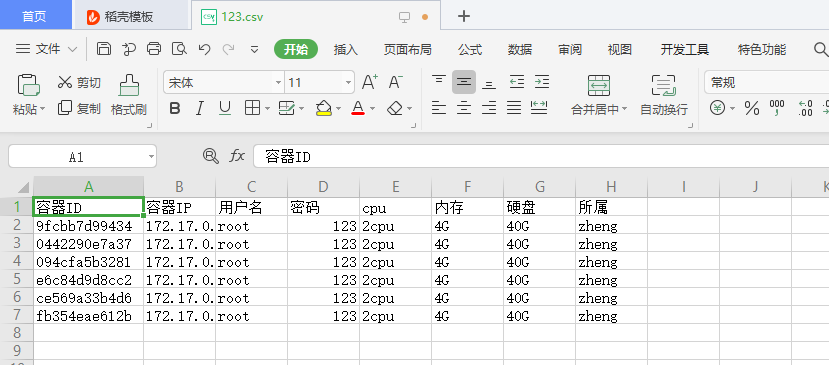Expand the 文件 menu chevron
The image size is (829, 365).
click(x=73, y=50)
